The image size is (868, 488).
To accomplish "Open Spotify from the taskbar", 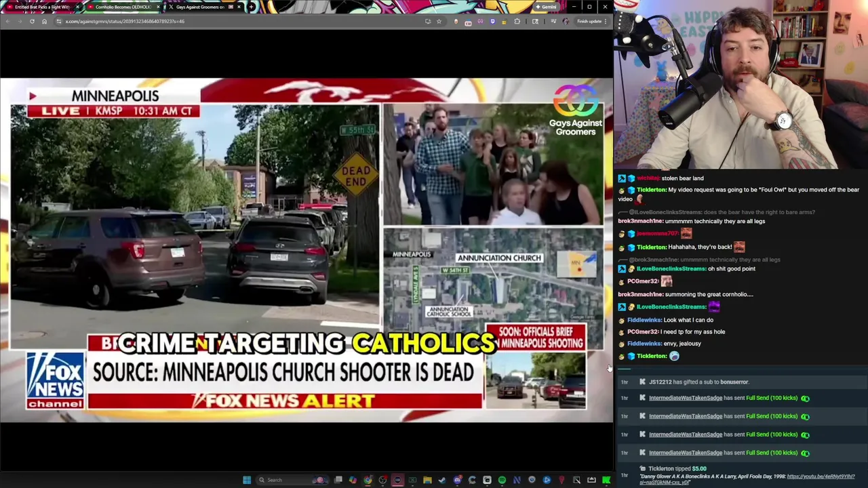I will click(502, 480).
